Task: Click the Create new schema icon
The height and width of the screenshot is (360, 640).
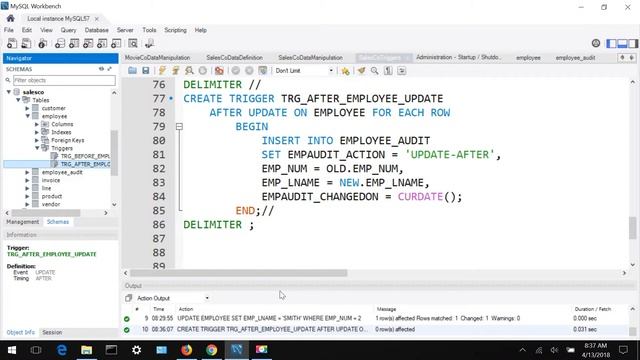Action: tap(60, 43)
